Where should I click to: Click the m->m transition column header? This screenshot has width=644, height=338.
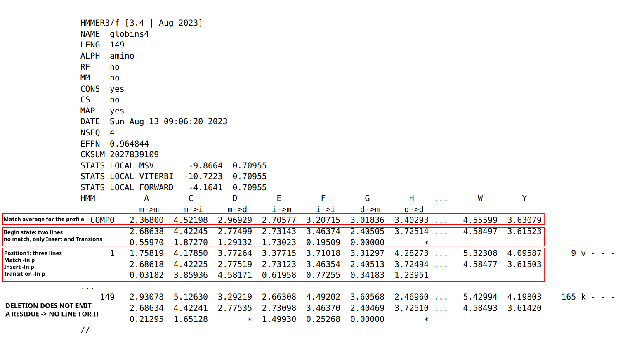tap(149, 209)
